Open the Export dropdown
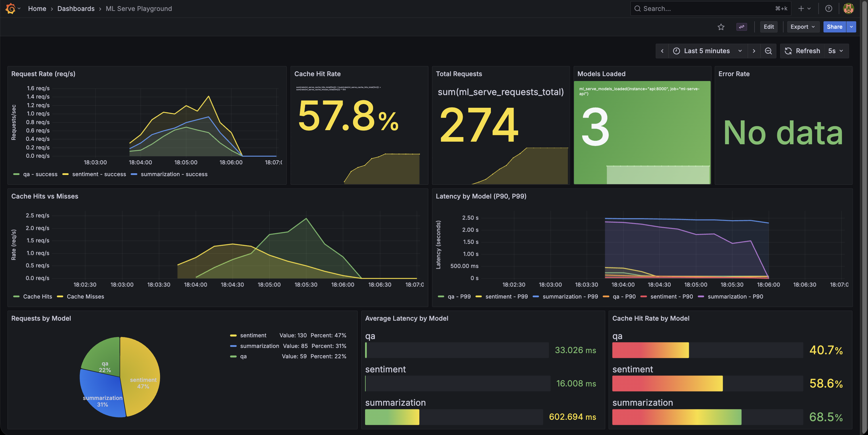This screenshot has width=868, height=435. pyautogui.click(x=803, y=27)
